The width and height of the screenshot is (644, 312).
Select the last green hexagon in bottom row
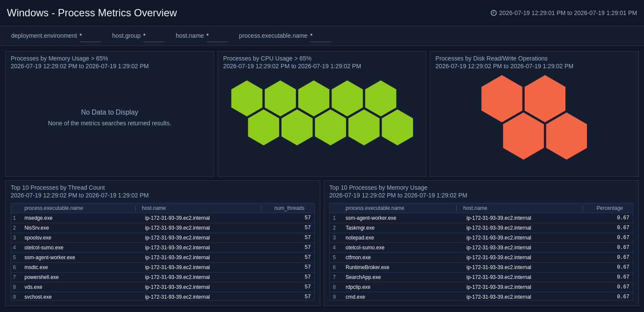coord(398,127)
